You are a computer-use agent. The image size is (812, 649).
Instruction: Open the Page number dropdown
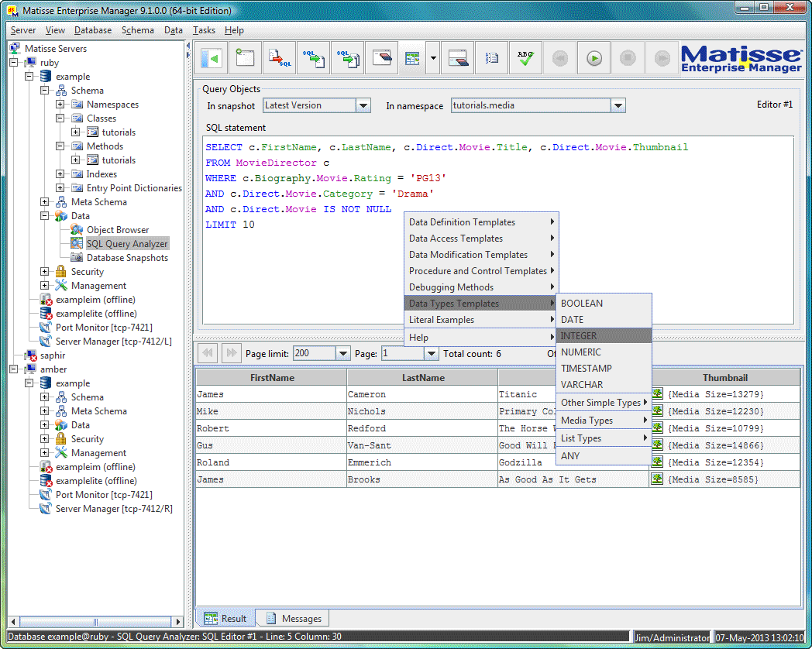click(x=431, y=353)
